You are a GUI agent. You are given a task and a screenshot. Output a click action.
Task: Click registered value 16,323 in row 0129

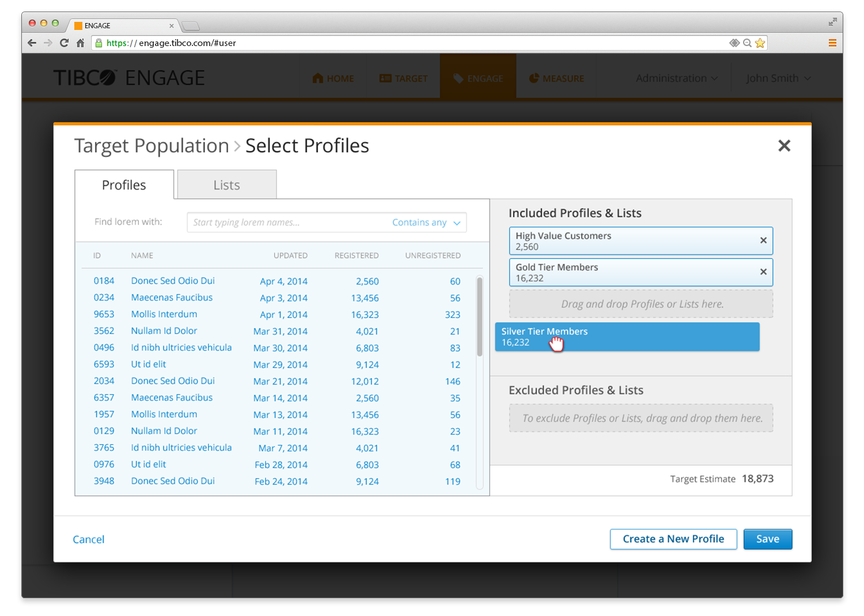click(365, 431)
